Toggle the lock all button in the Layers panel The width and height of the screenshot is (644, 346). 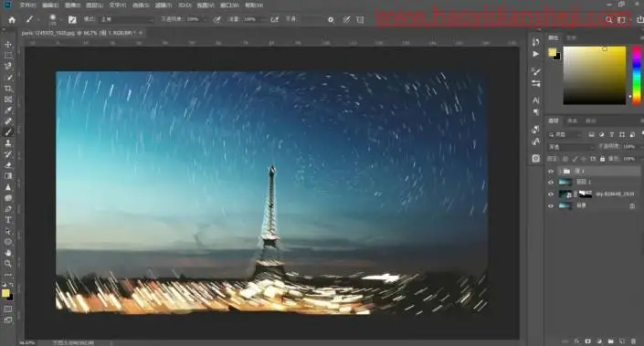(602, 159)
